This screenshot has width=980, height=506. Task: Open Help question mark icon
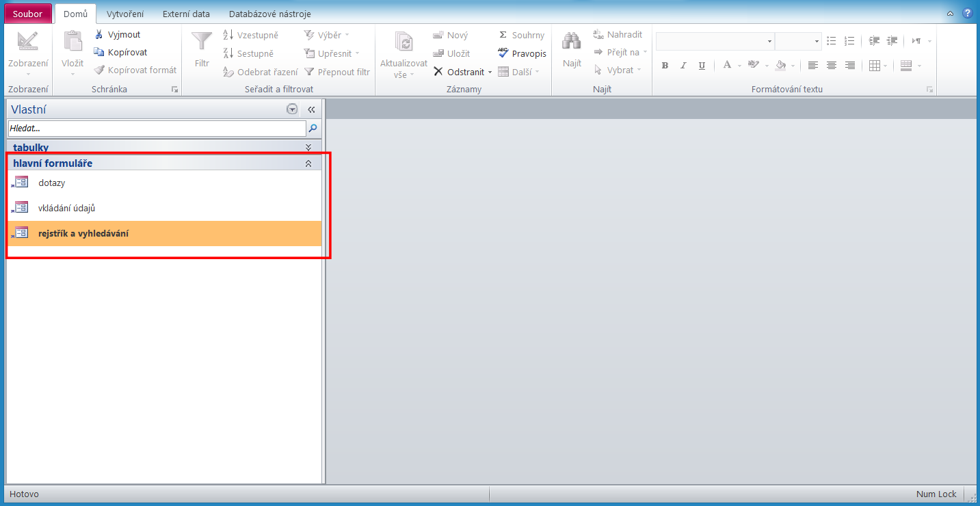[x=967, y=13]
